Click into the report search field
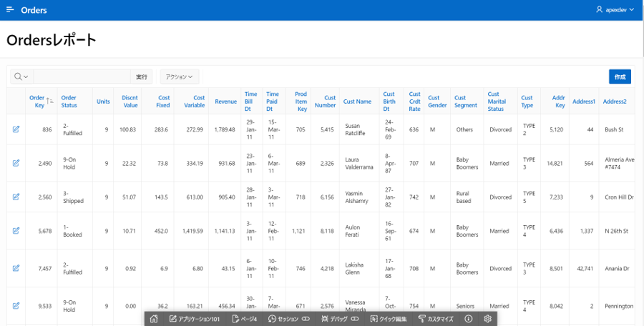Image resolution: width=644 pixels, height=326 pixels. click(x=82, y=76)
